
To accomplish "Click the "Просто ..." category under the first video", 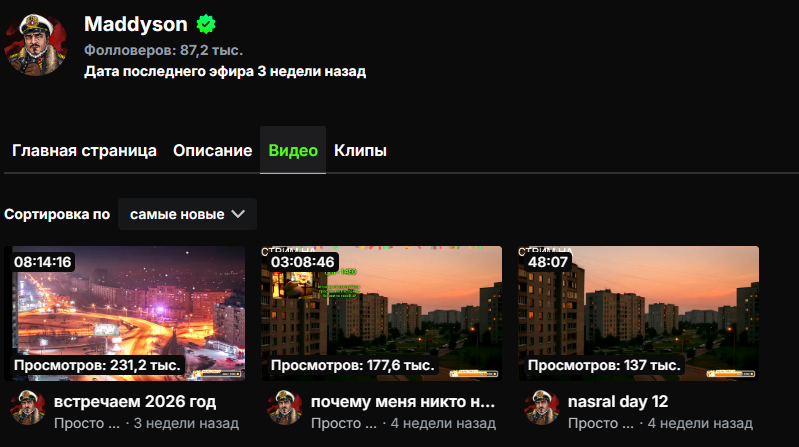I will pos(87,423).
